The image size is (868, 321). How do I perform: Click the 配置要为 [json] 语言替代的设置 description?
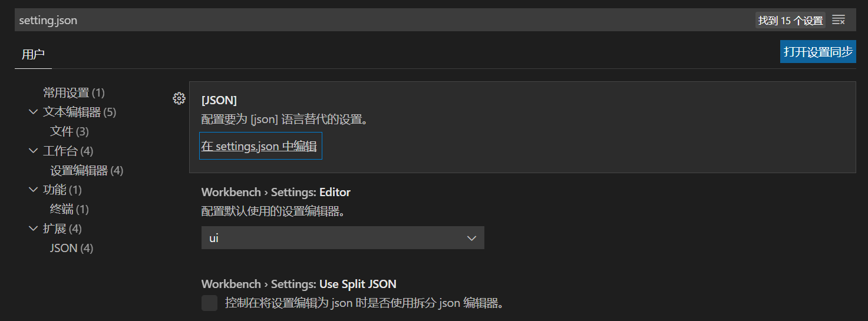[285, 120]
